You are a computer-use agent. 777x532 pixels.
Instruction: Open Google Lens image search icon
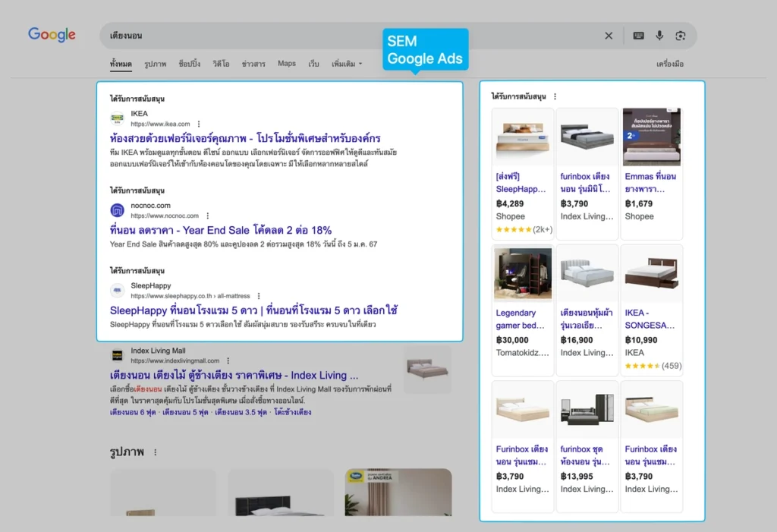(x=681, y=36)
